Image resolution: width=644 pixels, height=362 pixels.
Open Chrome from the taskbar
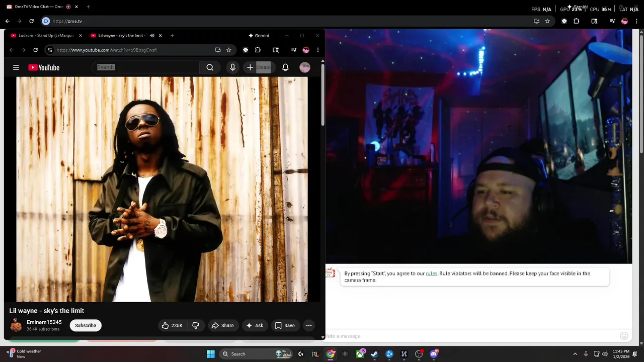tap(331, 354)
